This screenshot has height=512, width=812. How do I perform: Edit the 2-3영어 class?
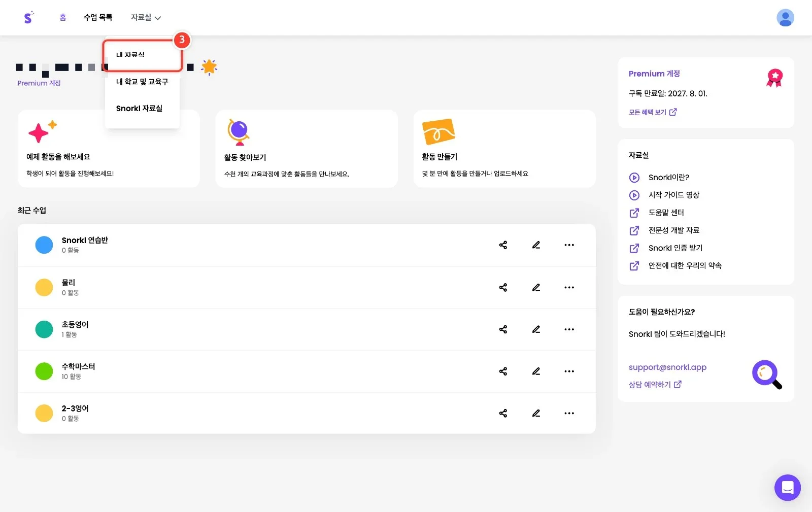pos(536,413)
